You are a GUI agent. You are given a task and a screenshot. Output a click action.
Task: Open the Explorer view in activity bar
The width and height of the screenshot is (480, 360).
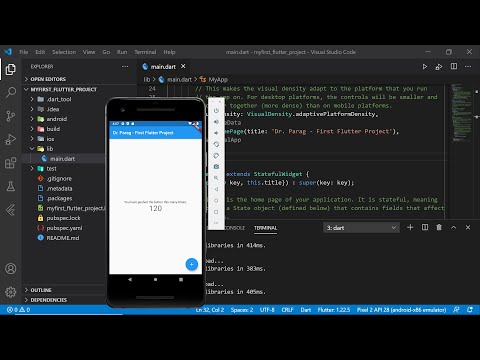(11, 69)
